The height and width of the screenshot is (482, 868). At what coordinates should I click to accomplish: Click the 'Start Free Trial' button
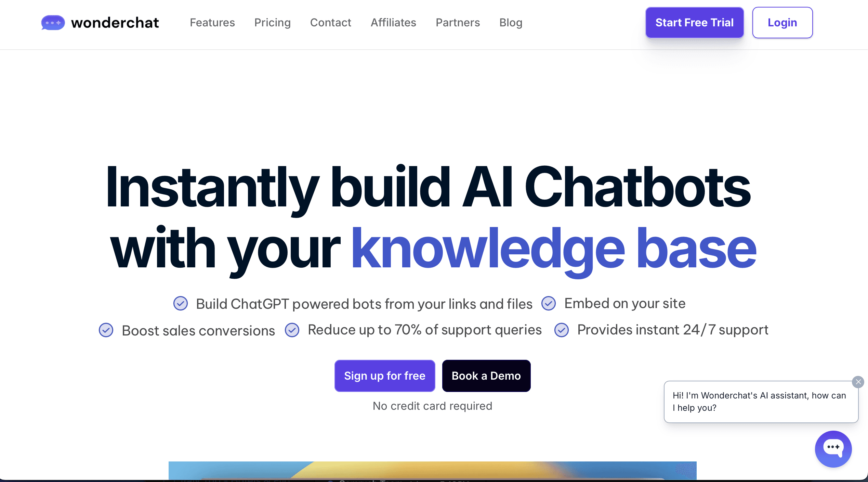(694, 23)
